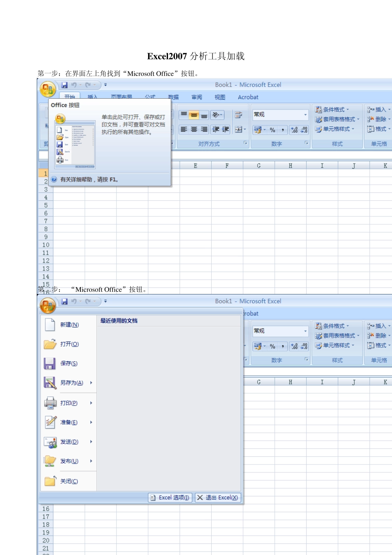Toggle align text left
Viewport: 392px width, 555px height.
184,130
